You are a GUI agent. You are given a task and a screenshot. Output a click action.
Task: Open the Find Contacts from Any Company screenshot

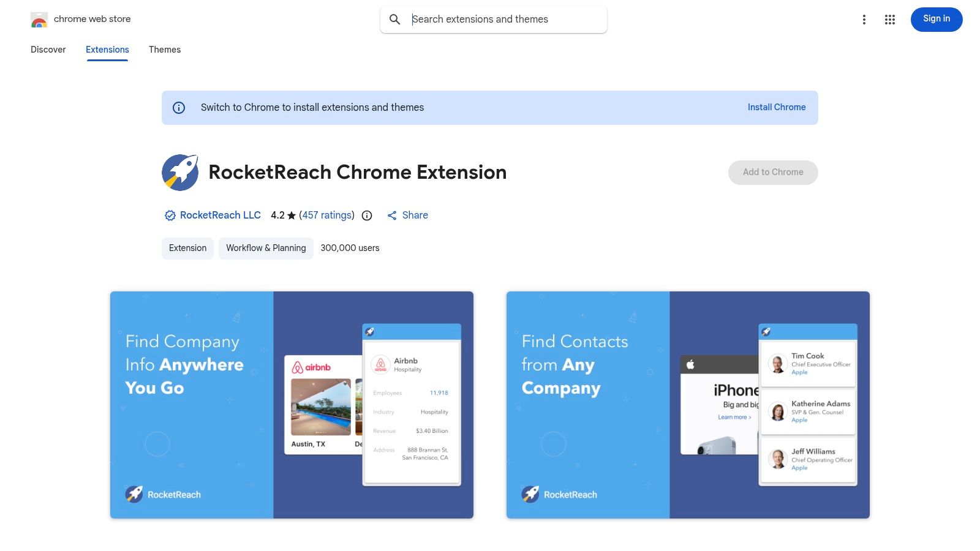688,405
